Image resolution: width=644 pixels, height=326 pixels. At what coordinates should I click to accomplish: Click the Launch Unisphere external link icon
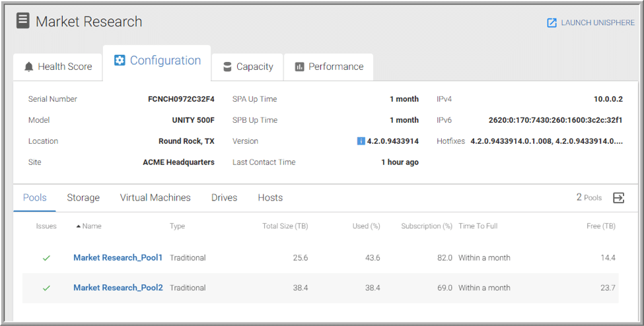[552, 23]
